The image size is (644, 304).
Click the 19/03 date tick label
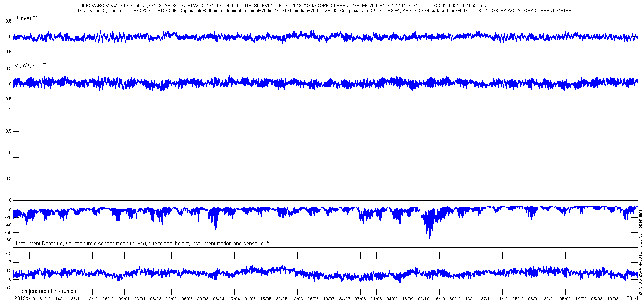pos(612,299)
